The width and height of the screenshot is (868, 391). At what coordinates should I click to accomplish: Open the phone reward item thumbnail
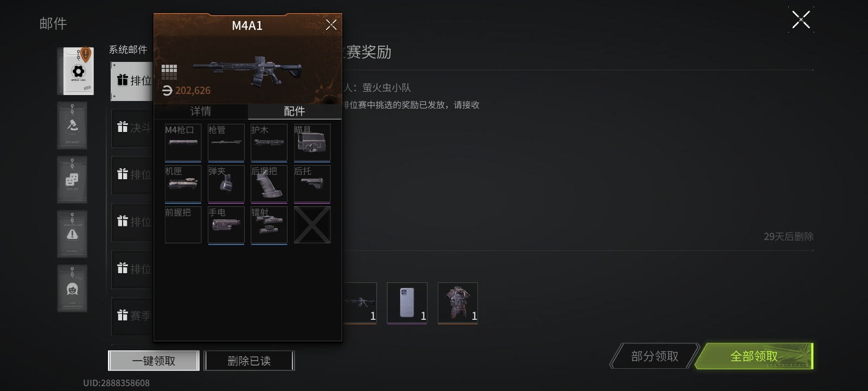click(407, 303)
